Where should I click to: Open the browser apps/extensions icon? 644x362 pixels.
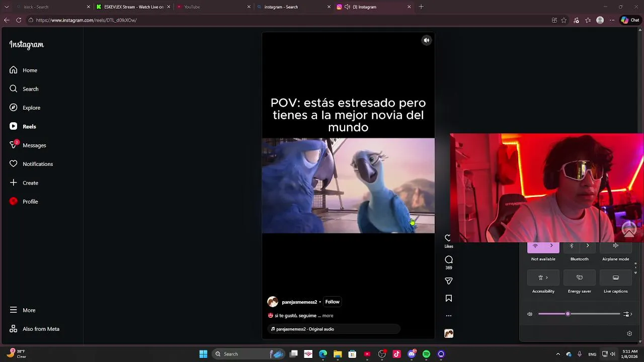tap(554, 20)
